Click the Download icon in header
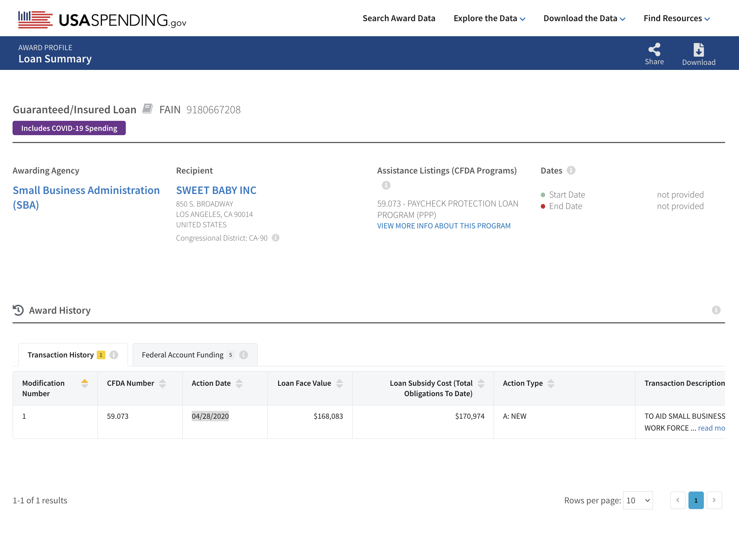The image size is (739, 560). [x=698, y=50]
